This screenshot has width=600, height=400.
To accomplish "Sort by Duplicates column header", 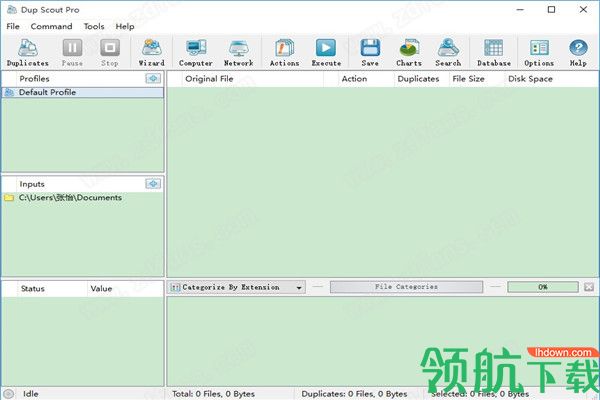I will (x=421, y=79).
